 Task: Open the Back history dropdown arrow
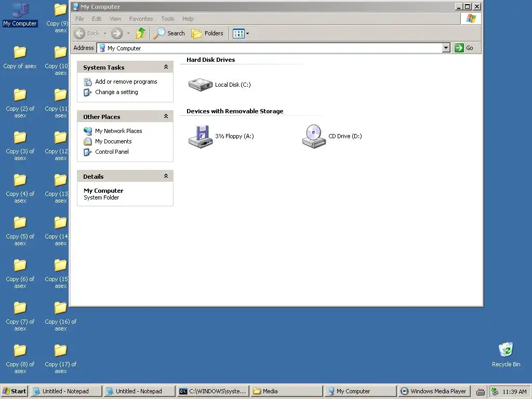[x=105, y=33]
